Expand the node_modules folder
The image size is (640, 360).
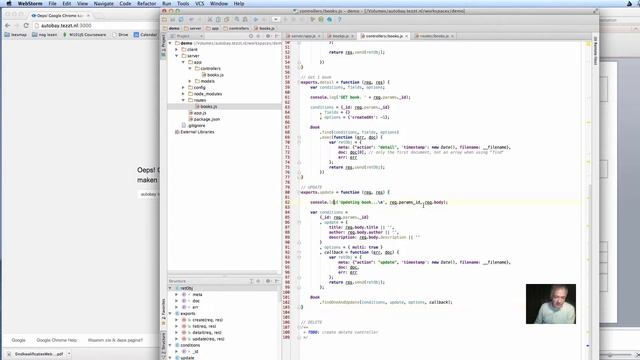pos(183,94)
